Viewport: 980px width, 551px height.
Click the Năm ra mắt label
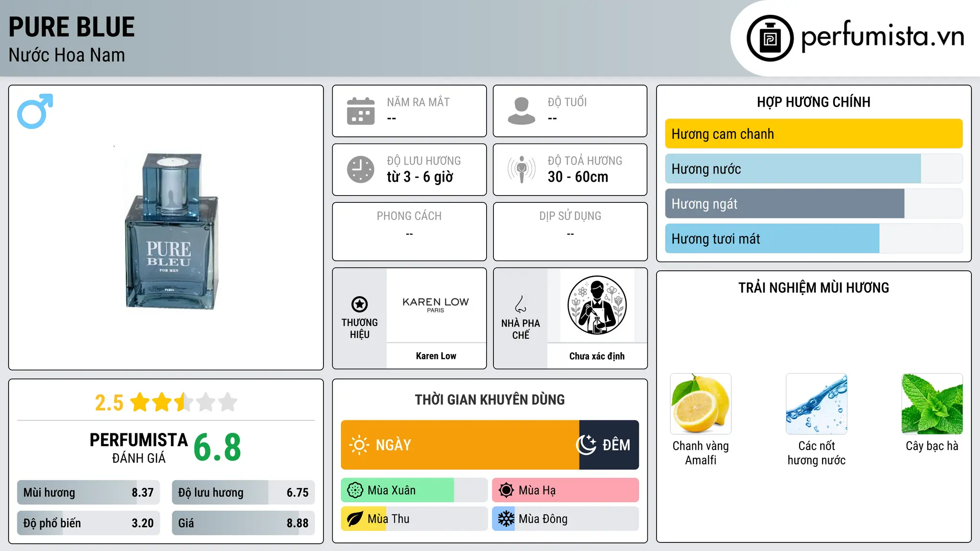[x=418, y=102]
